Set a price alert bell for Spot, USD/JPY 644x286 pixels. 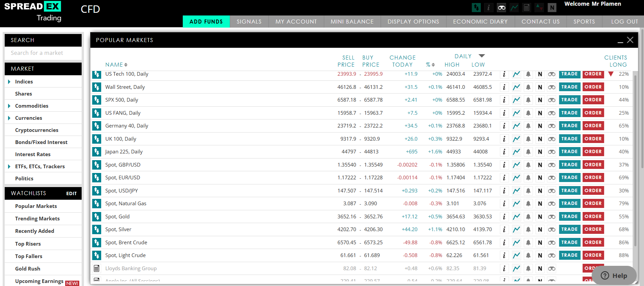(x=528, y=191)
